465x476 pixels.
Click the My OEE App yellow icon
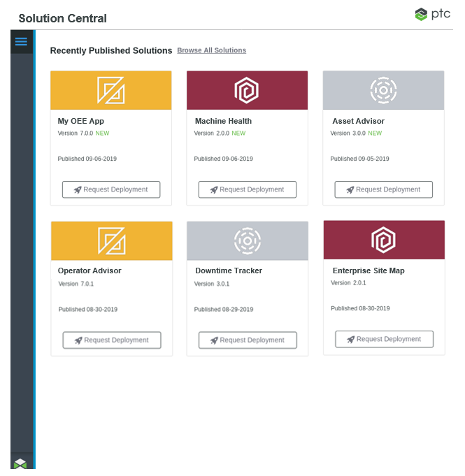point(111,90)
